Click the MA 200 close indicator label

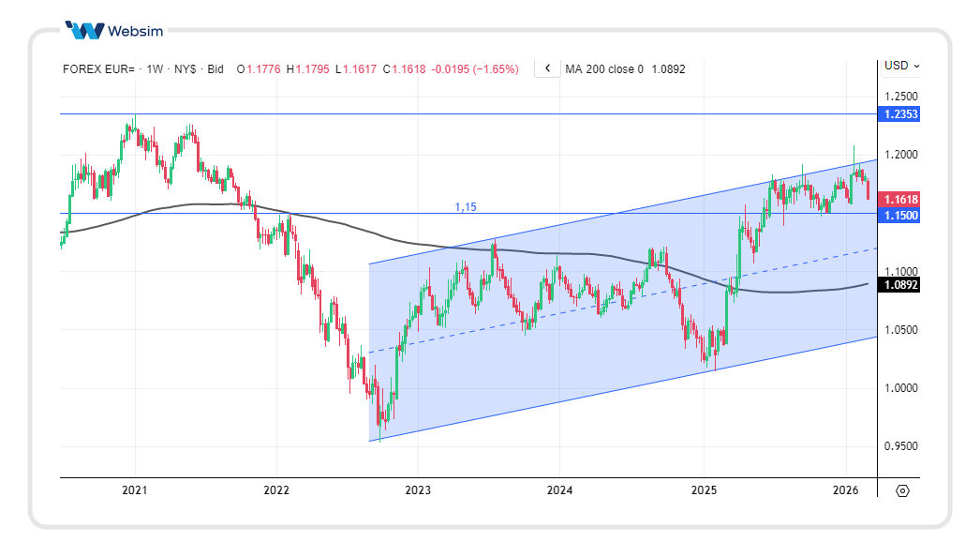(603, 69)
